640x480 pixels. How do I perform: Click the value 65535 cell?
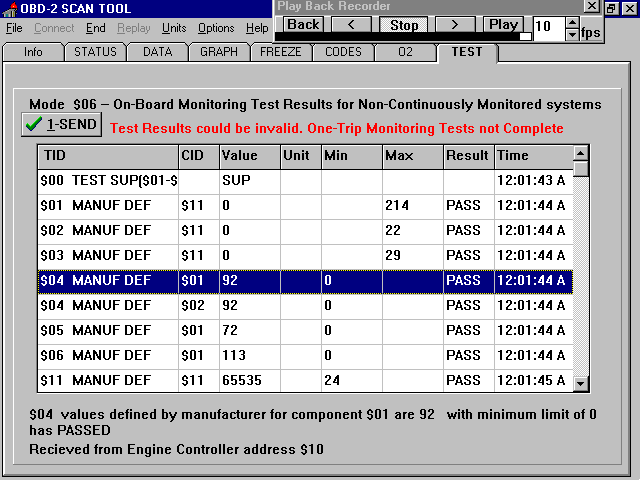pos(250,381)
